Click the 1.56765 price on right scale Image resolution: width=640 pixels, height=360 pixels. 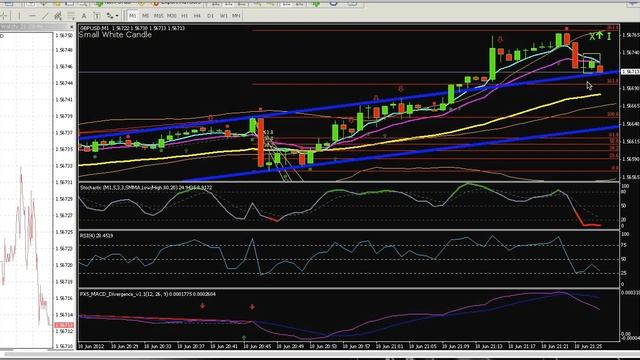point(630,36)
